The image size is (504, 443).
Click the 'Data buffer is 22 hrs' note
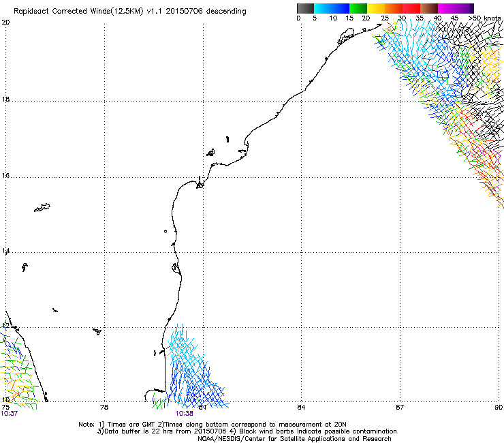[x=247, y=431]
